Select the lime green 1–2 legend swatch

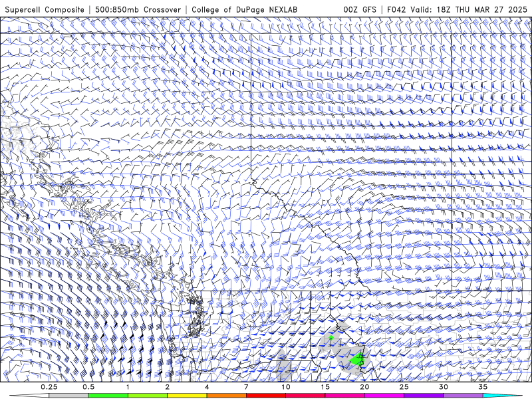point(148,396)
